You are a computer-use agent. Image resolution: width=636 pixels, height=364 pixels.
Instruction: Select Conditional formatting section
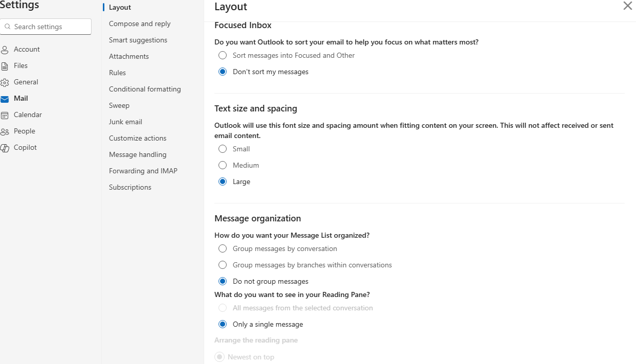click(x=145, y=88)
